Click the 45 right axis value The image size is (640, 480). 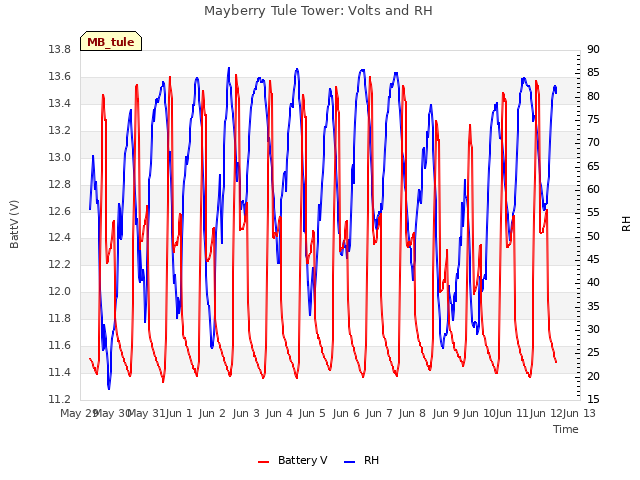click(593, 259)
